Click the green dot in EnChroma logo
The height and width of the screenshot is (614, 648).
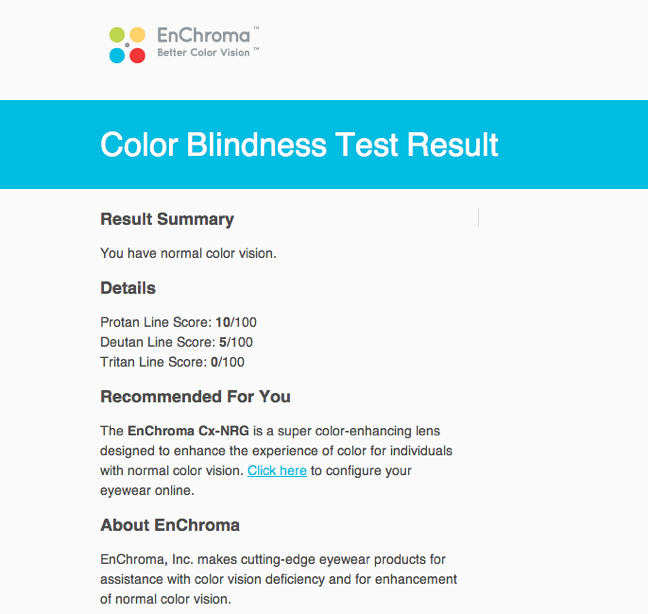(x=117, y=35)
